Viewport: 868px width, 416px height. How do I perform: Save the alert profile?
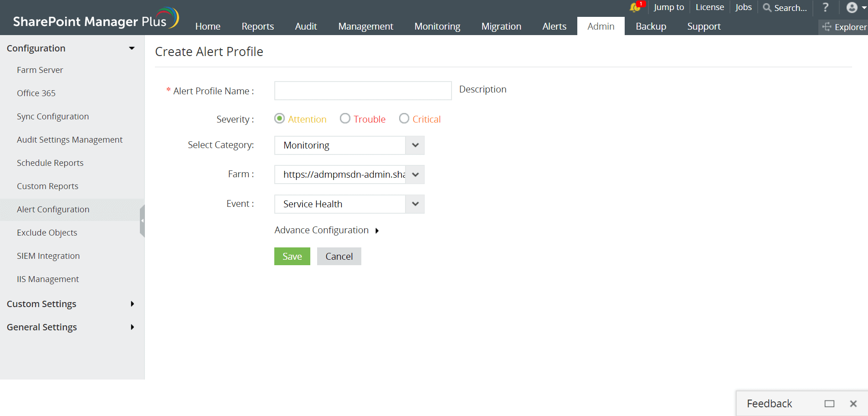(292, 257)
